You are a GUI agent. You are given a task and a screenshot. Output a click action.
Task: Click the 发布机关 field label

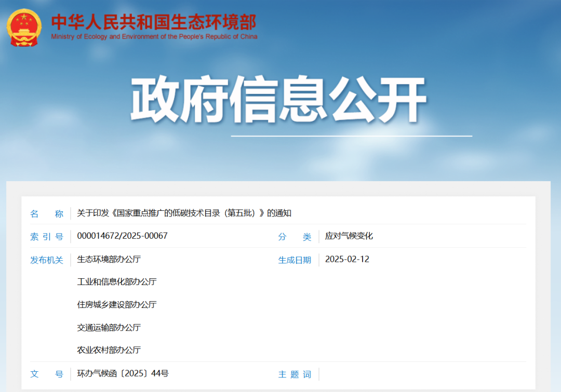click(x=47, y=260)
